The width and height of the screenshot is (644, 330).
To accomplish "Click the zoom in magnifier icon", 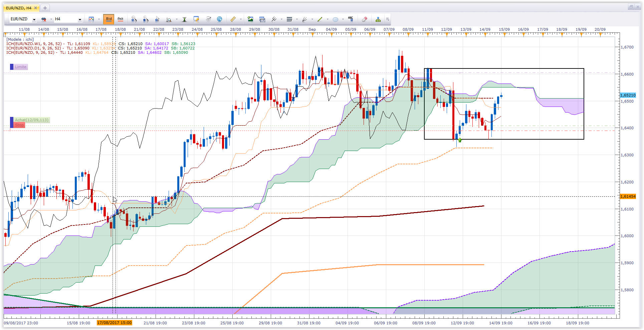I will click(x=134, y=19).
